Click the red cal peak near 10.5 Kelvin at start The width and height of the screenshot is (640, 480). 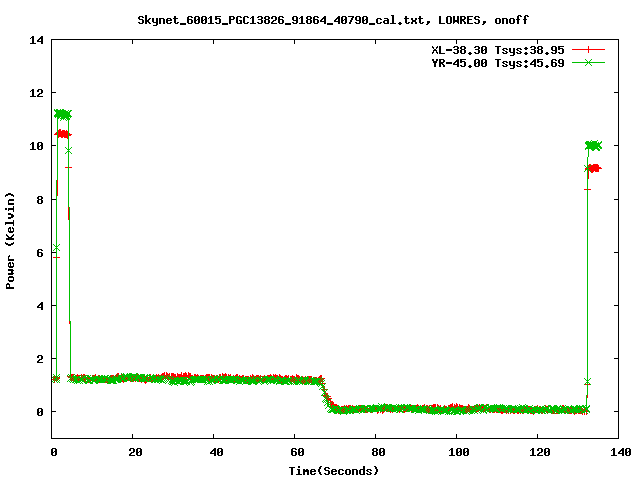pos(63,134)
